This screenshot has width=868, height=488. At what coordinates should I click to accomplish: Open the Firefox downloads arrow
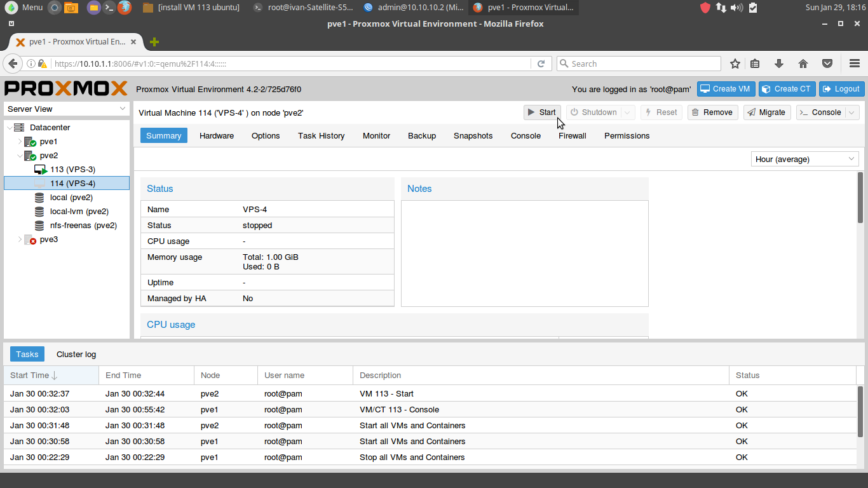pyautogui.click(x=779, y=64)
